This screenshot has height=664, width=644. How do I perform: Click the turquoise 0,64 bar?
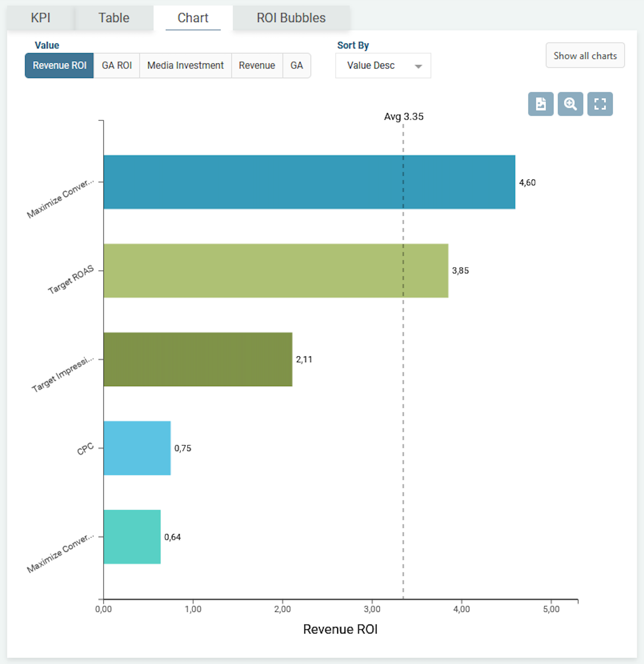coord(132,537)
